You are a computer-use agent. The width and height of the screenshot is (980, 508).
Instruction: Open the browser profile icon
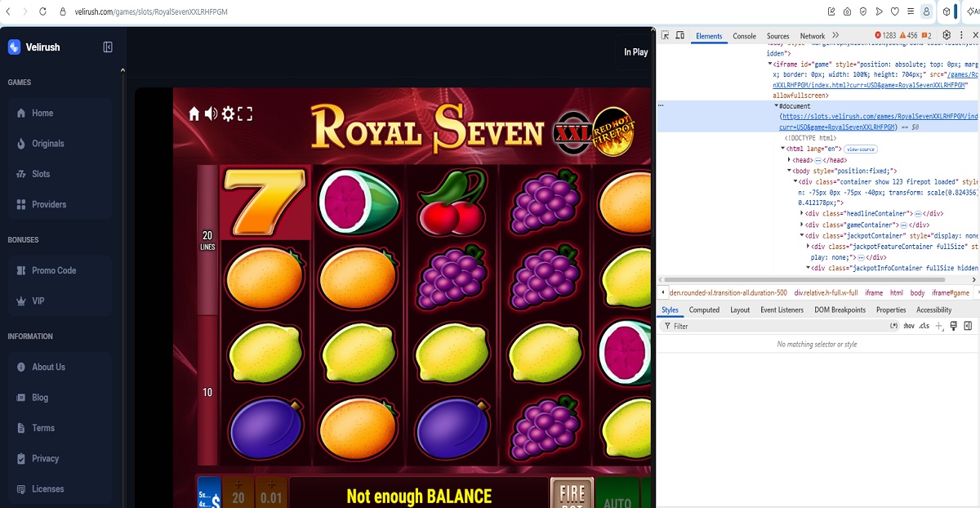pyautogui.click(x=926, y=11)
